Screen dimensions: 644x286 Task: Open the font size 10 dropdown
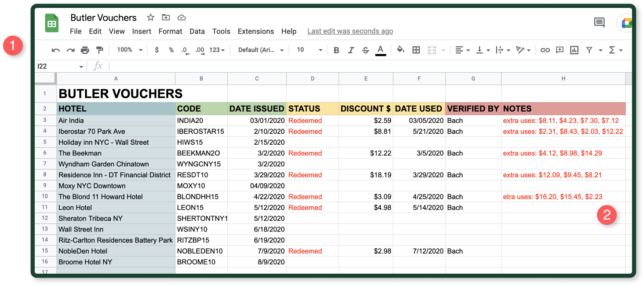tap(310, 50)
